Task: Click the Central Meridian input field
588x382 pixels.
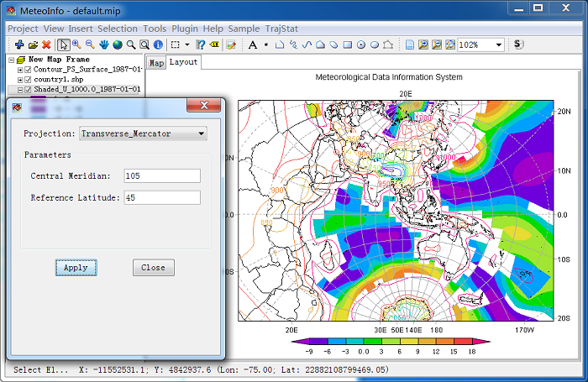Action: (x=162, y=175)
